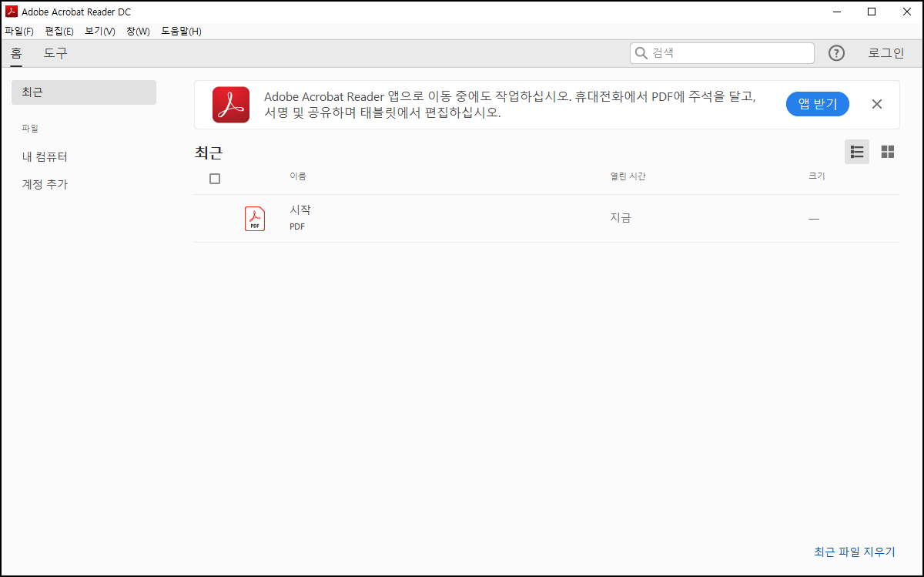Open the 도움말(H) menu
The width and height of the screenshot is (924, 577).
point(181,32)
